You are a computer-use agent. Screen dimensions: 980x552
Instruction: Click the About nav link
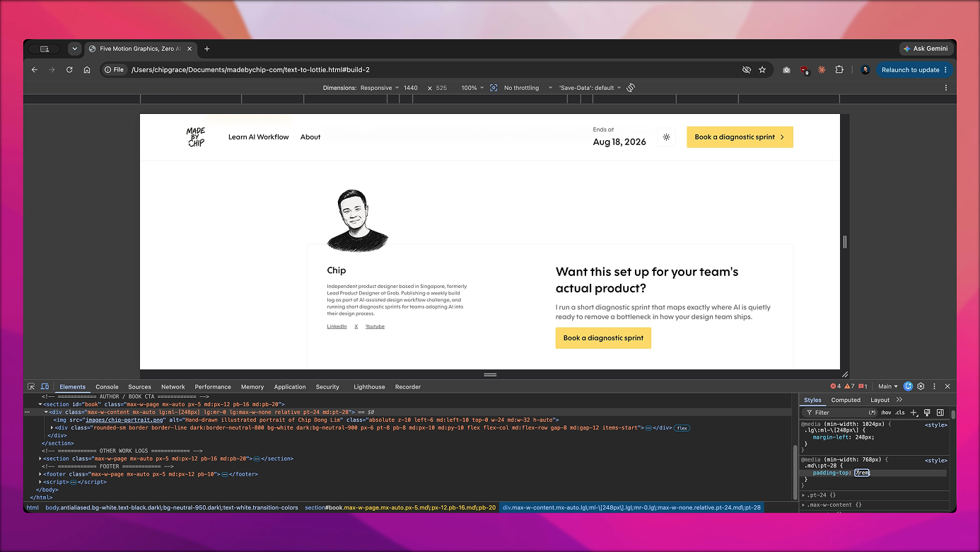tap(310, 137)
